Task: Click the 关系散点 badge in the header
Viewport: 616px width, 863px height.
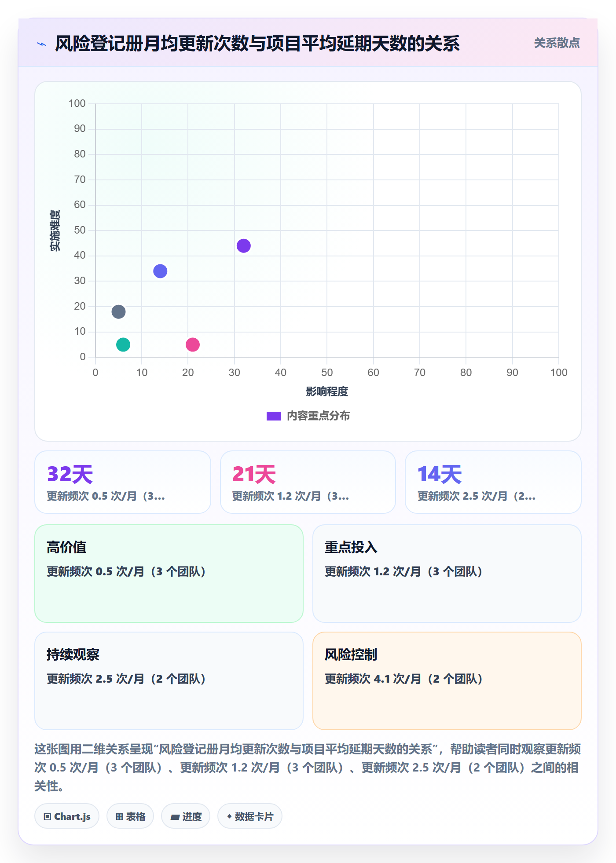Action: pyautogui.click(x=557, y=43)
